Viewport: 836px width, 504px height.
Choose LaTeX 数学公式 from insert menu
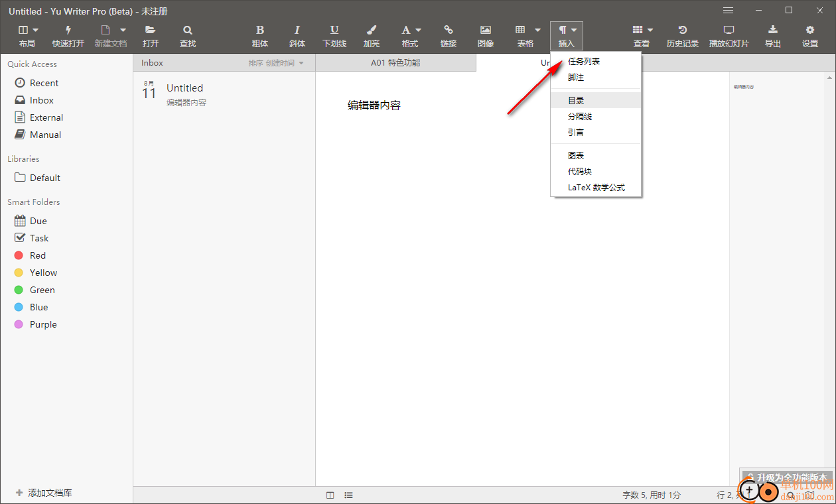[x=596, y=187]
